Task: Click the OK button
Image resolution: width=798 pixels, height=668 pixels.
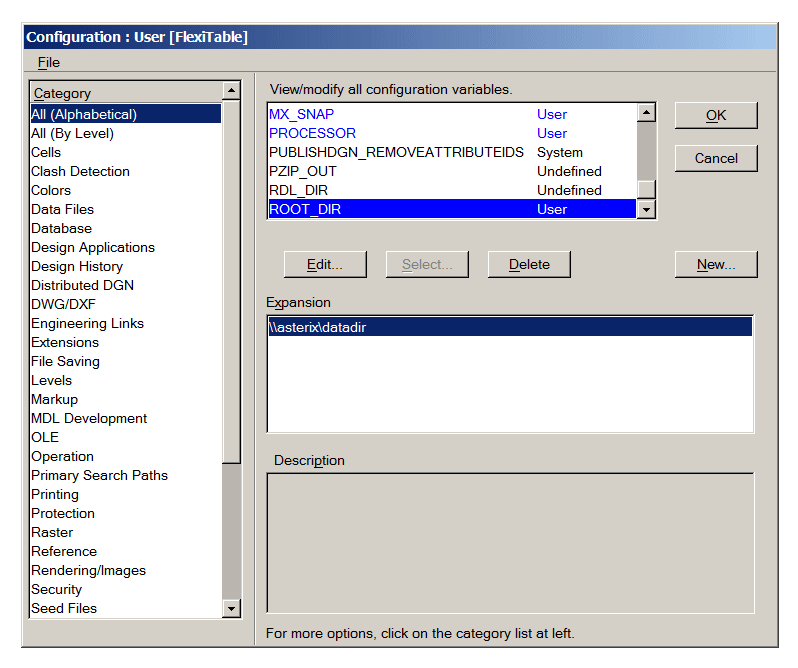Action: tap(716, 115)
